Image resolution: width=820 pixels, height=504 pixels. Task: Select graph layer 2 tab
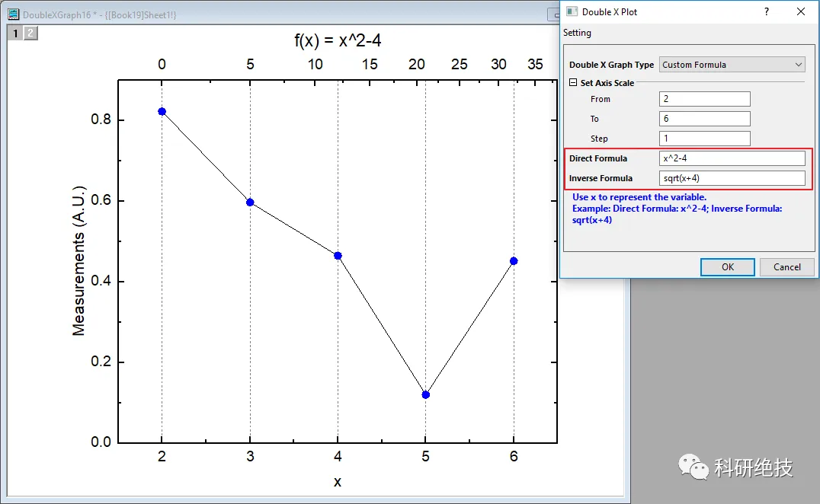pyautogui.click(x=30, y=33)
